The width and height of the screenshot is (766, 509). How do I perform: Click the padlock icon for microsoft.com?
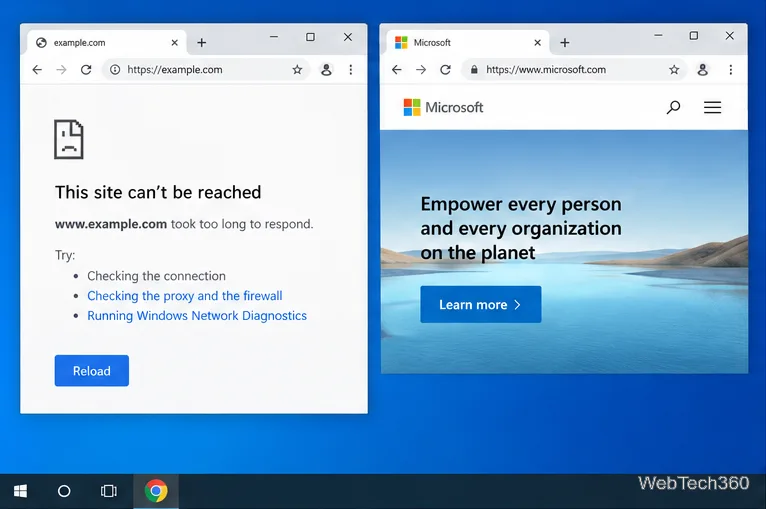(474, 70)
